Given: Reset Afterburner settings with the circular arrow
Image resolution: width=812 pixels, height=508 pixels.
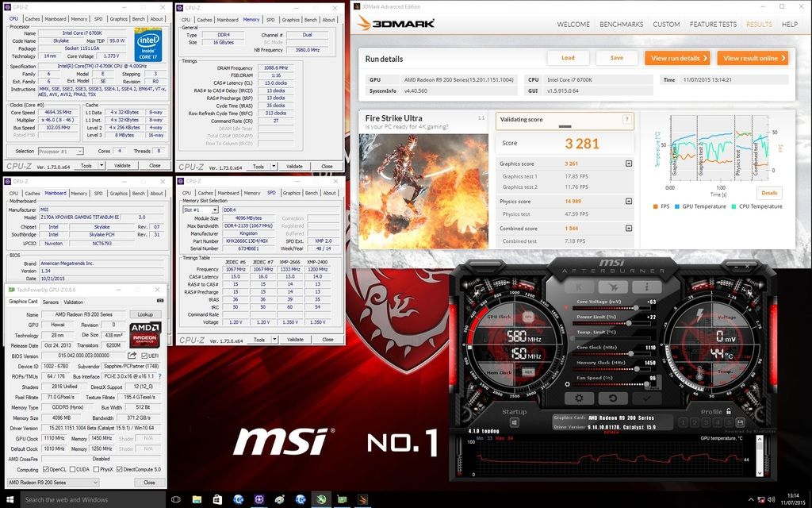Looking at the screenshot, I should (x=613, y=398).
